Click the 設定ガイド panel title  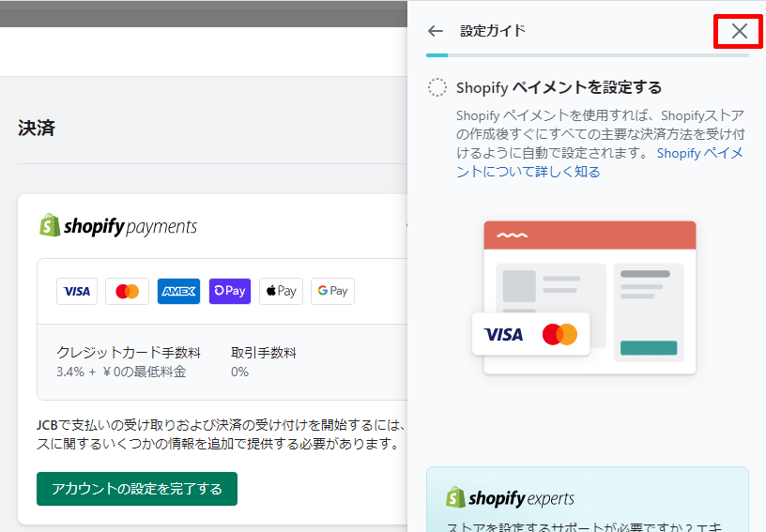point(493,31)
